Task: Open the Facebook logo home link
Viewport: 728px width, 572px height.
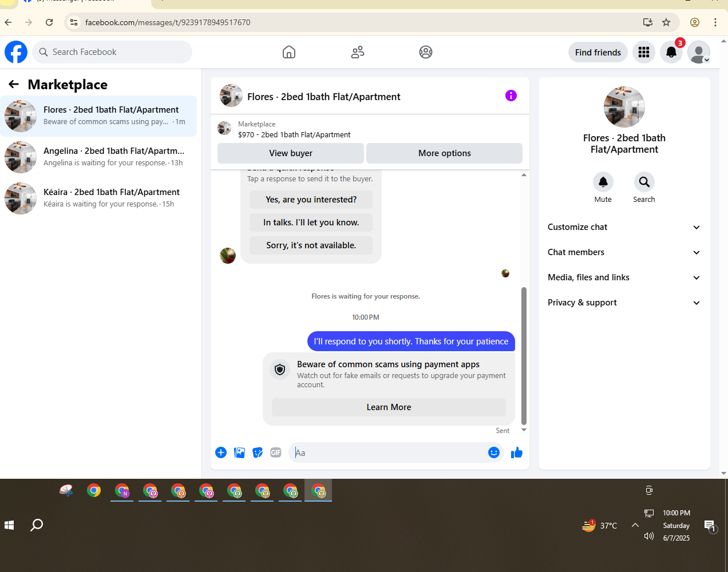Action: 16,52
